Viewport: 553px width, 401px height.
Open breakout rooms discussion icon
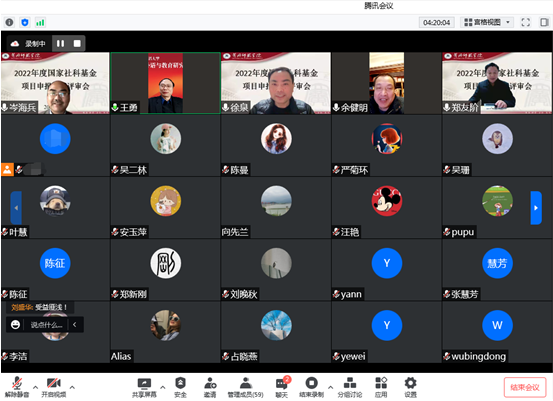pyautogui.click(x=350, y=388)
